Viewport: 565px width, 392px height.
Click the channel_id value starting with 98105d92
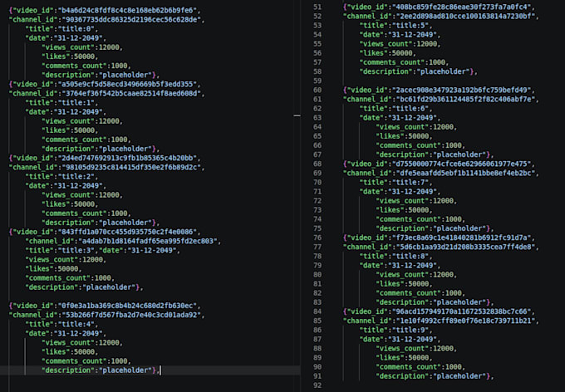[x=131, y=167]
